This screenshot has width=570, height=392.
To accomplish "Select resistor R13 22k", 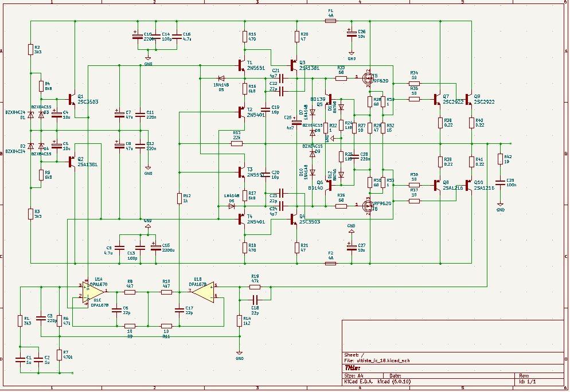I will (x=237, y=143).
